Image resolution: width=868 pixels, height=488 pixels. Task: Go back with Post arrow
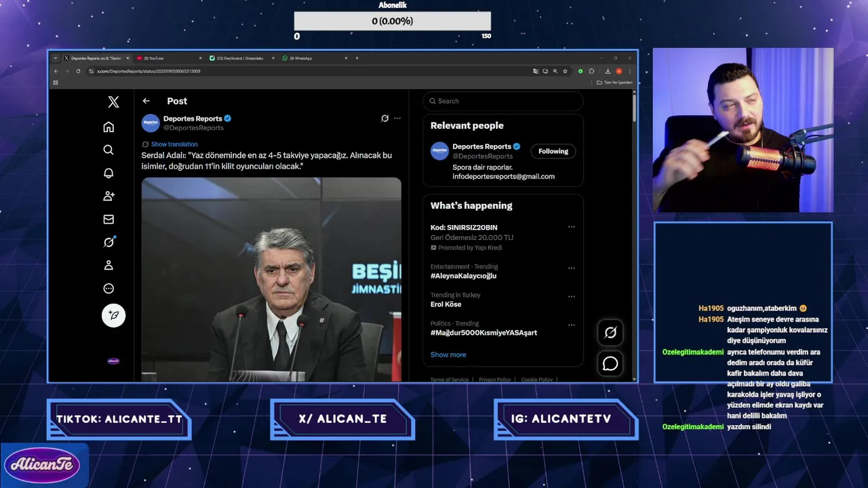click(x=146, y=101)
